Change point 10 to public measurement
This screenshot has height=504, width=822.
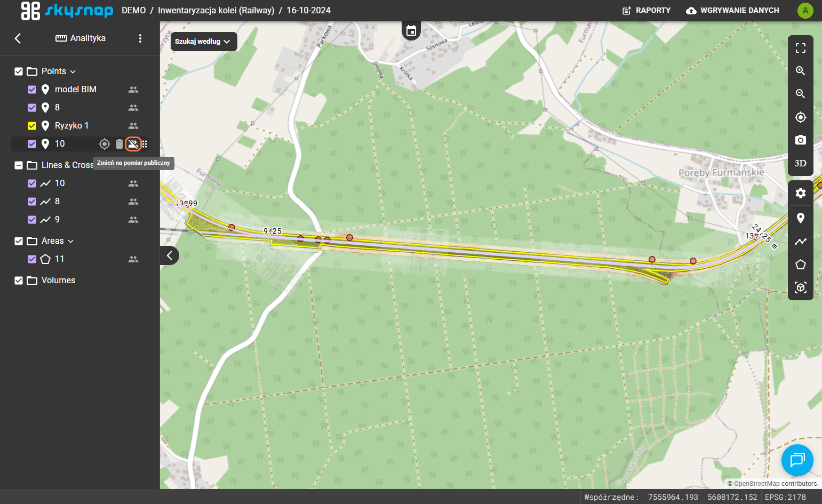pos(133,144)
